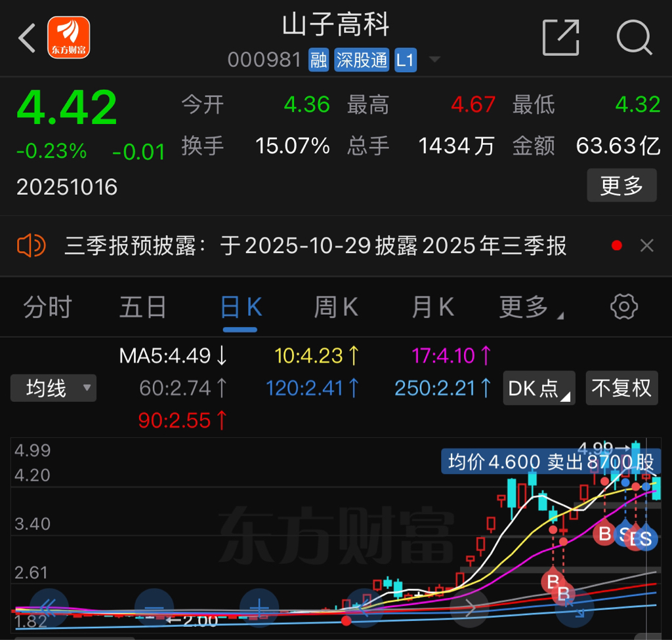Tap the 今开 4.36 value
The height and width of the screenshot is (640, 672).
(307, 104)
